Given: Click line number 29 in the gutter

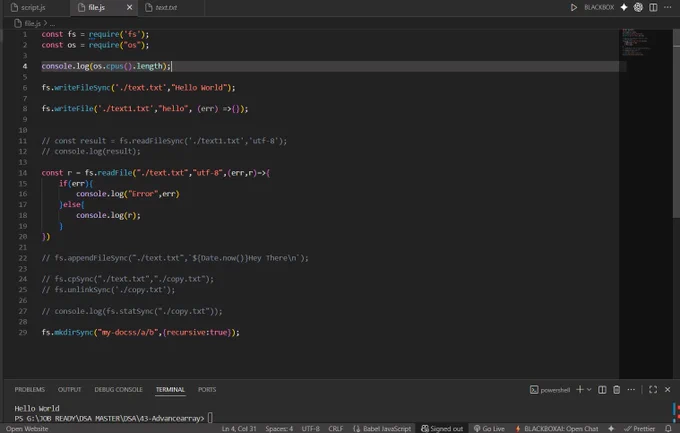Looking at the screenshot, I should (x=23, y=332).
